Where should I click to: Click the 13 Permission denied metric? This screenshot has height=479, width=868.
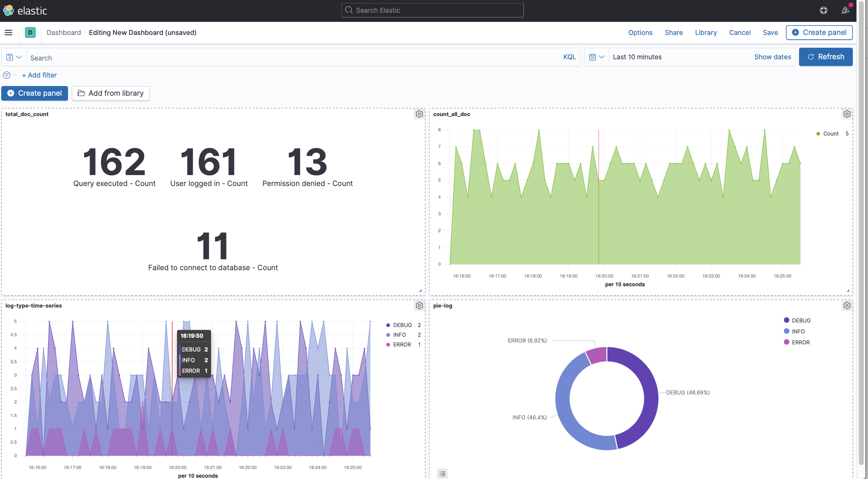tap(307, 167)
